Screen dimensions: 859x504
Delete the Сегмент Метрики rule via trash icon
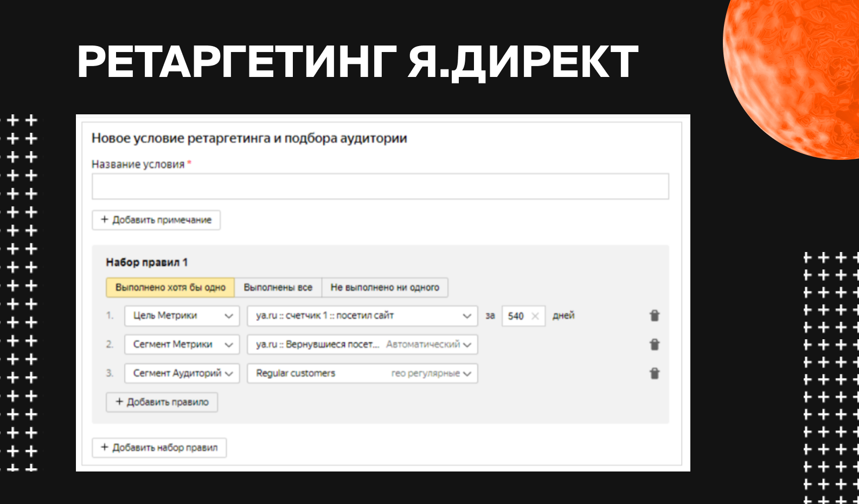coord(655,344)
